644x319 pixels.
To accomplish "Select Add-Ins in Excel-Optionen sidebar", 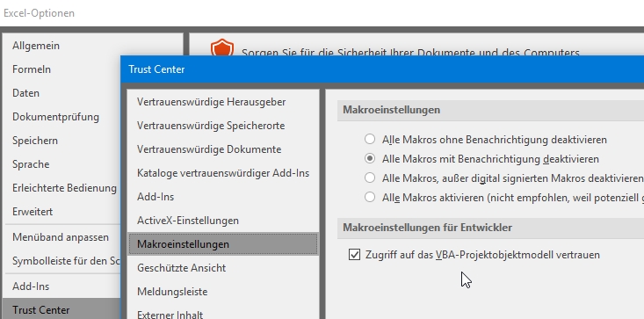I will 62,286.
